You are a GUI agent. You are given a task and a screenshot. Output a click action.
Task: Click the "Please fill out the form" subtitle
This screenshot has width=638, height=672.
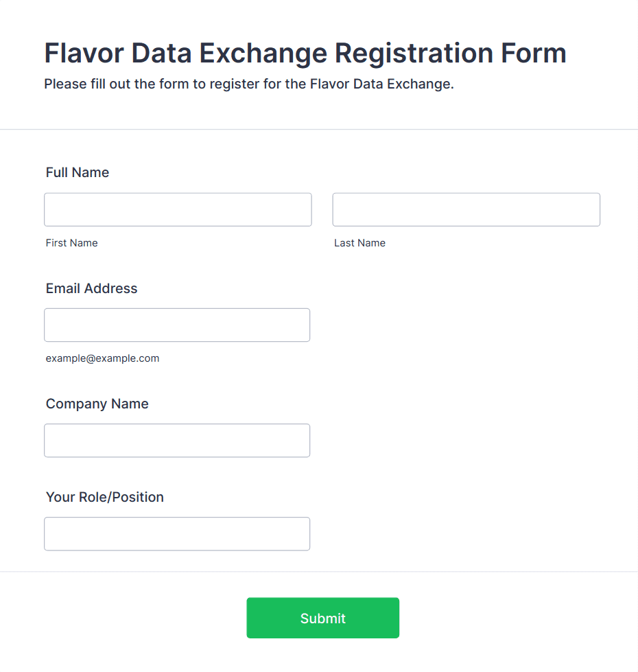tap(249, 84)
